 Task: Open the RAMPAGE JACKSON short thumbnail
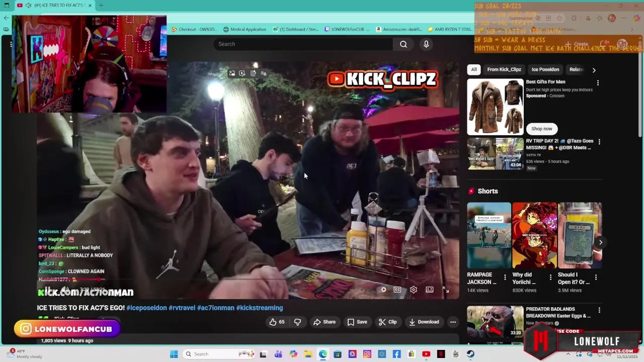coord(489,235)
